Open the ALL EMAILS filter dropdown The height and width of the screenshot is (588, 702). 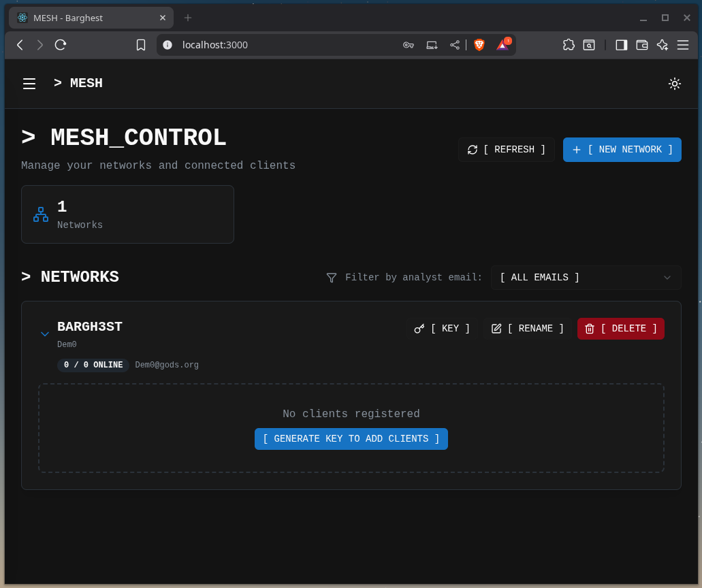(x=586, y=278)
